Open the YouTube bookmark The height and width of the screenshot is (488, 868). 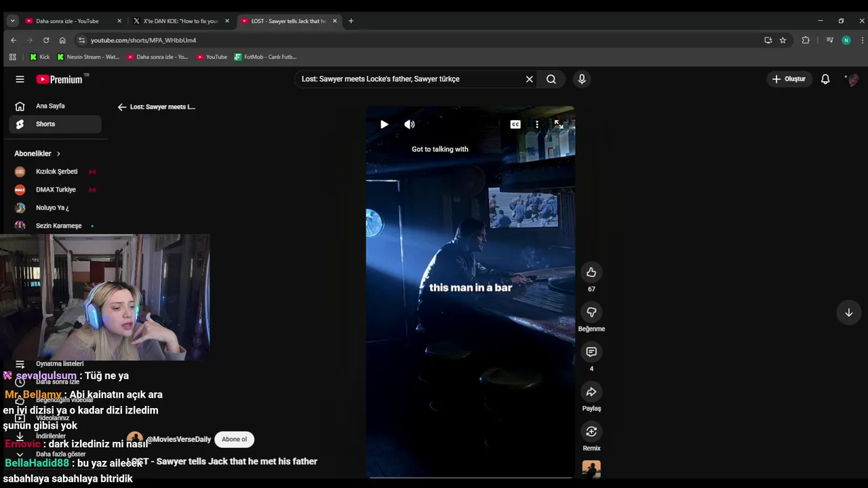(212, 57)
